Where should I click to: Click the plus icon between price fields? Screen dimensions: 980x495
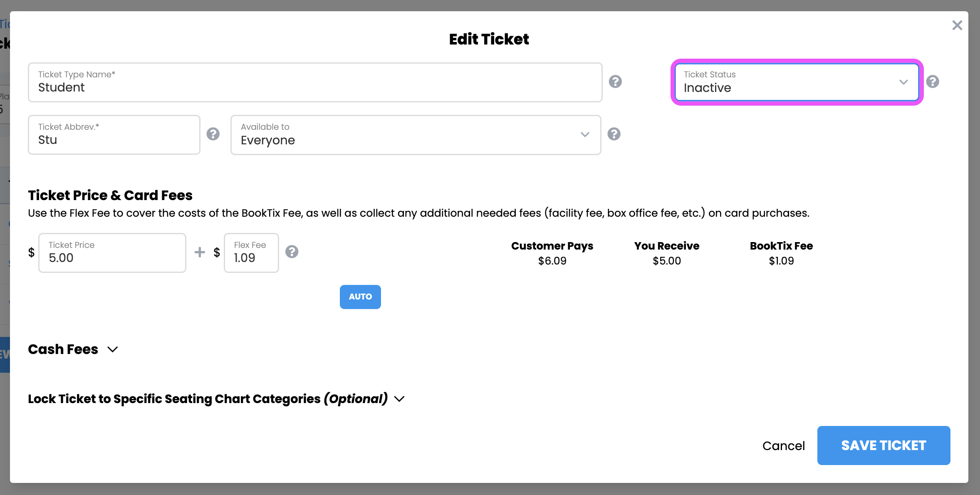[x=200, y=252]
